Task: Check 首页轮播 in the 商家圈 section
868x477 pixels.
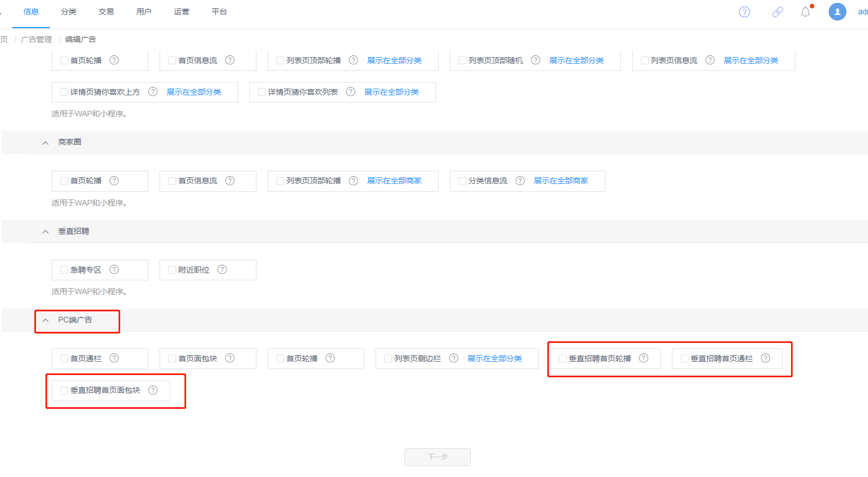Action: pyautogui.click(x=64, y=181)
